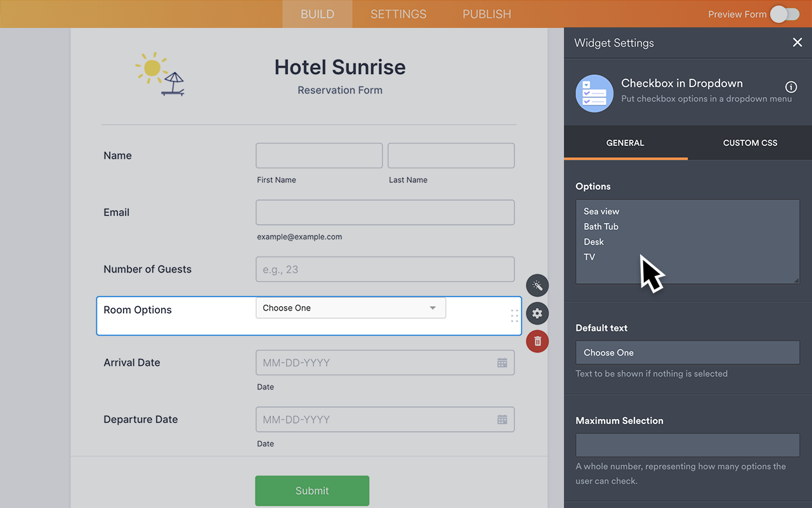Click the Maximum Selection input field
Image resolution: width=812 pixels, height=508 pixels.
[x=687, y=445]
